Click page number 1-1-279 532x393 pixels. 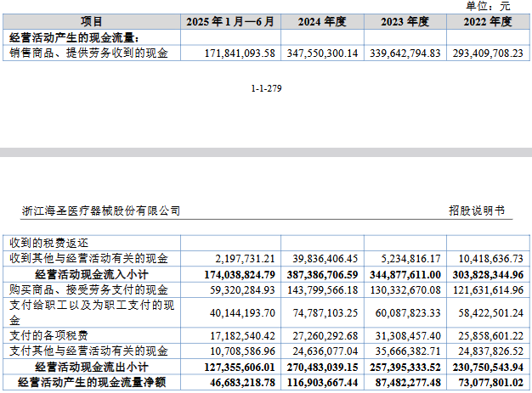[266, 88]
